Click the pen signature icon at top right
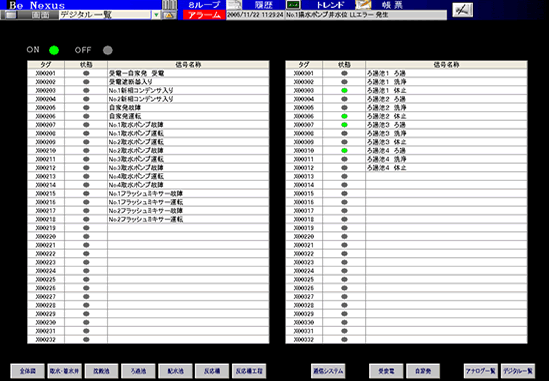Screen dimensions: 549x381 (462, 10)
